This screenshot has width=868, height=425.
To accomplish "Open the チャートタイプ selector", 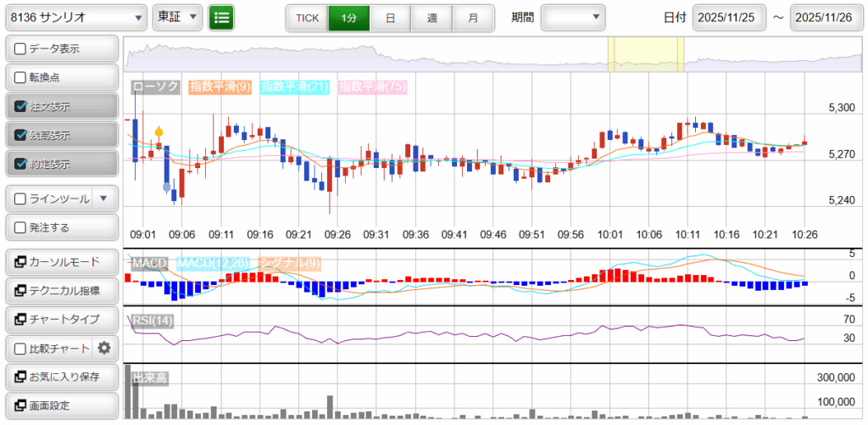I will (x=62, y=319).
